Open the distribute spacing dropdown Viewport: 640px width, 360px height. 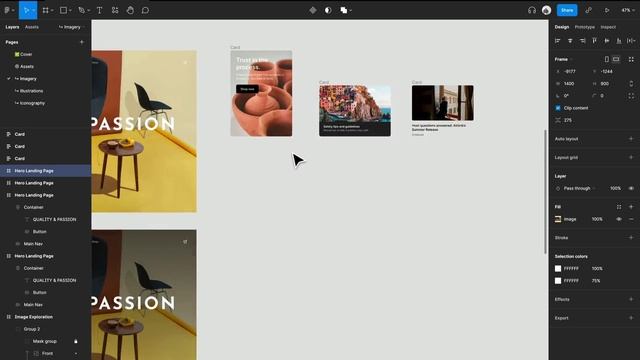(x=632, y=40)
